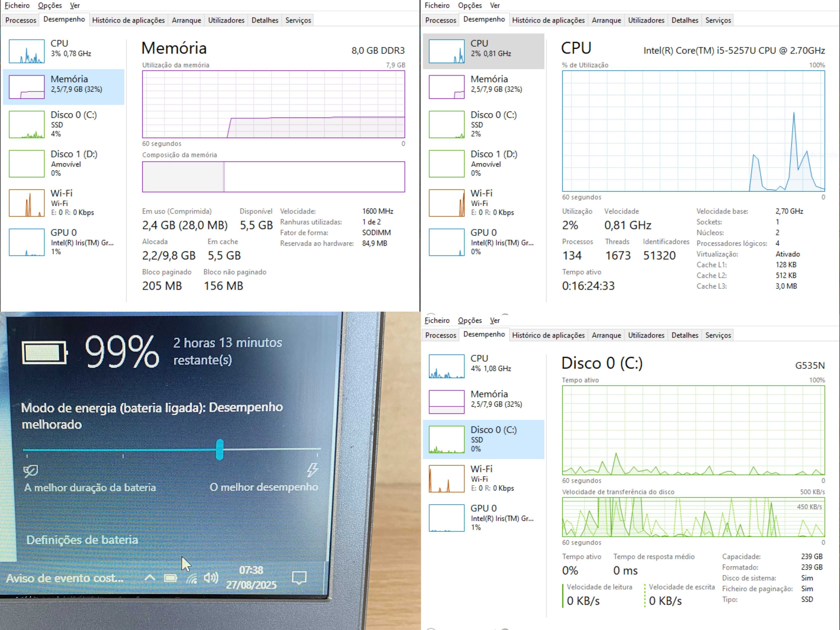Open Ficheiro menu in Disco window
The height and width of the screenshot is (630, 840).
click(x=437, y=320)
